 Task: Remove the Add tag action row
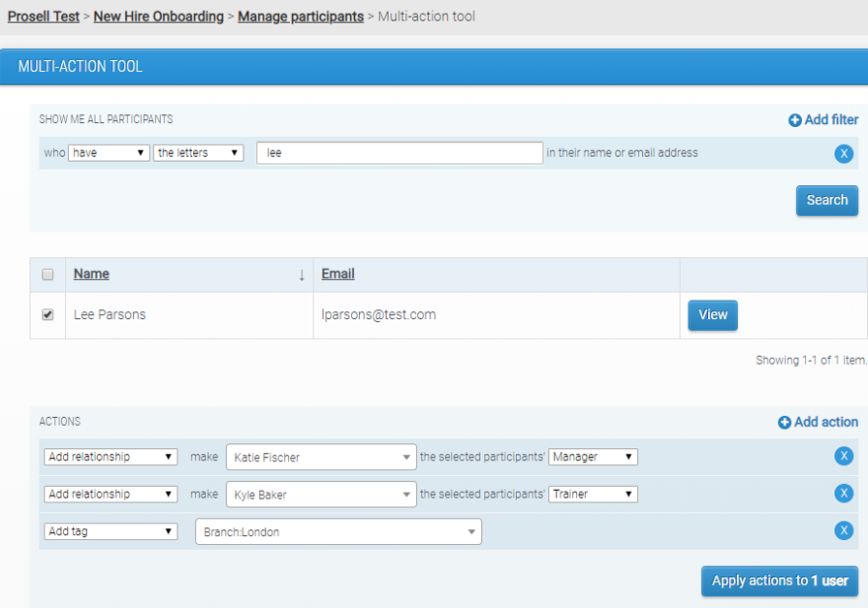(x=844, y=530)
